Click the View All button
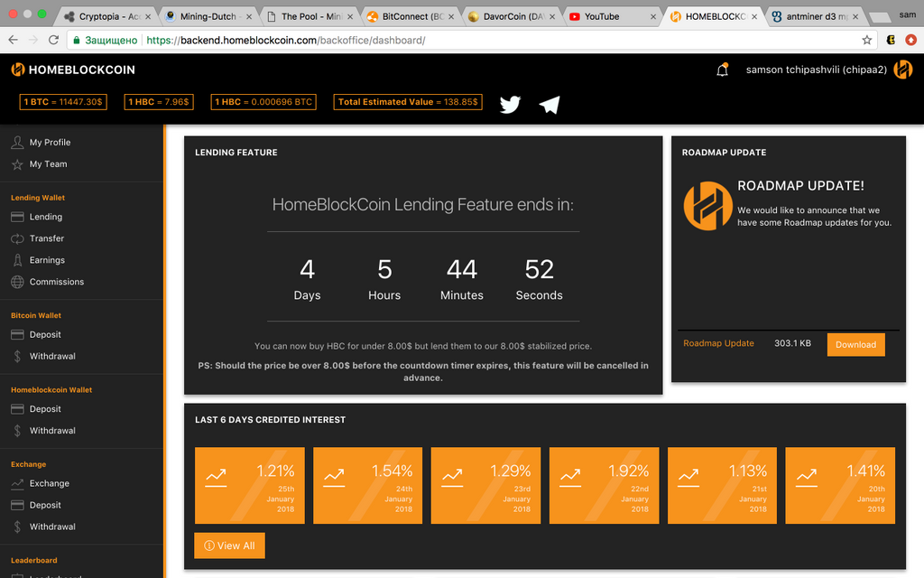 (229, 545)
